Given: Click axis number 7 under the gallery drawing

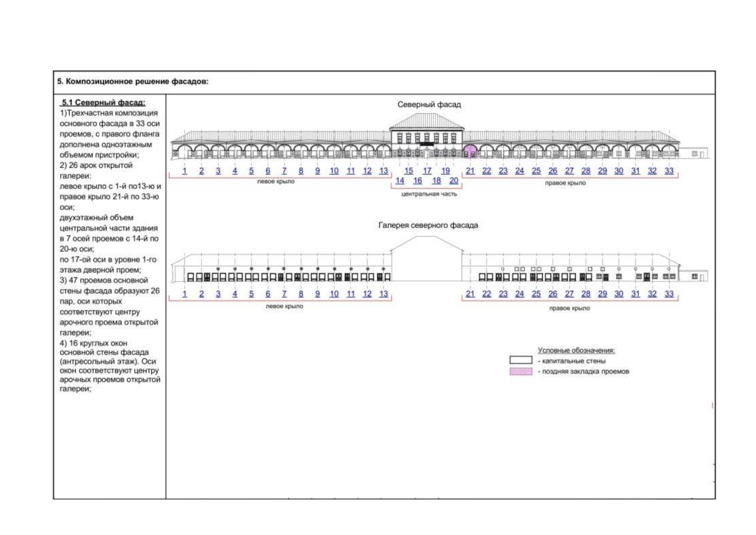Looking at the screenshot, I should click(284, 294).
